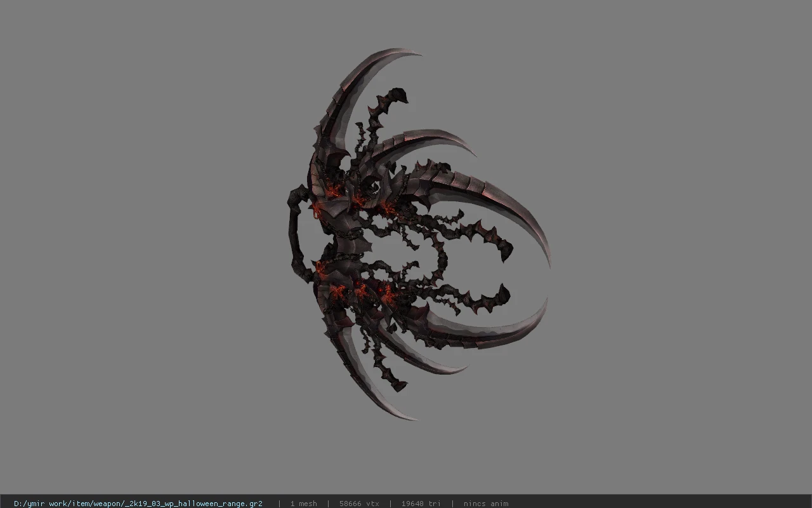Click the '1 mesh' status entry
The width and height of the screenshot is (812, 508).
tap(304, 504)
